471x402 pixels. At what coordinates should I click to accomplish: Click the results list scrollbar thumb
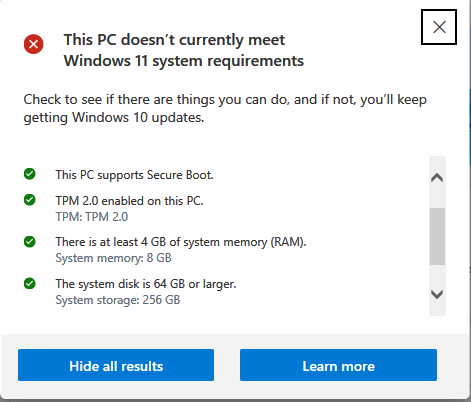click(x=437, y=236)
